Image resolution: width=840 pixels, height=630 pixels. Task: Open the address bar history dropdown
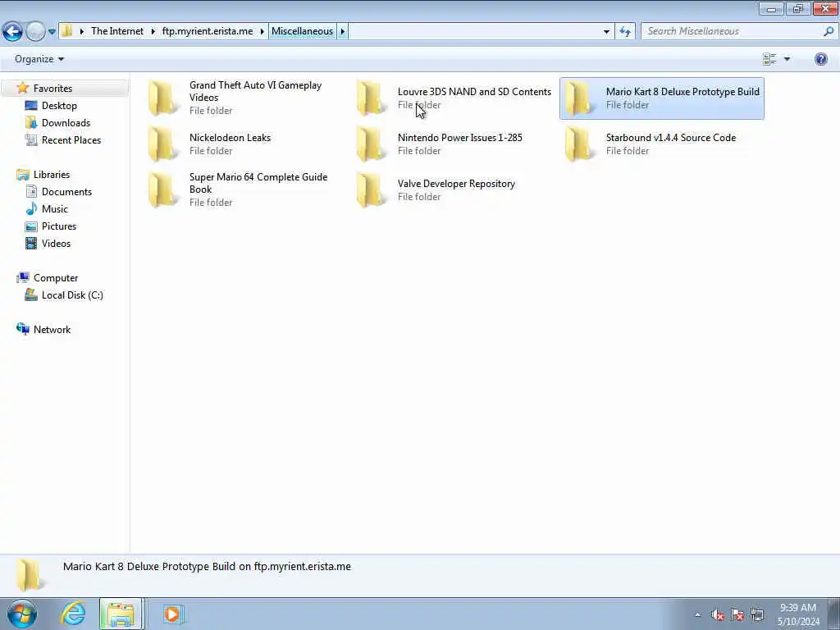[x=606, y=31]
